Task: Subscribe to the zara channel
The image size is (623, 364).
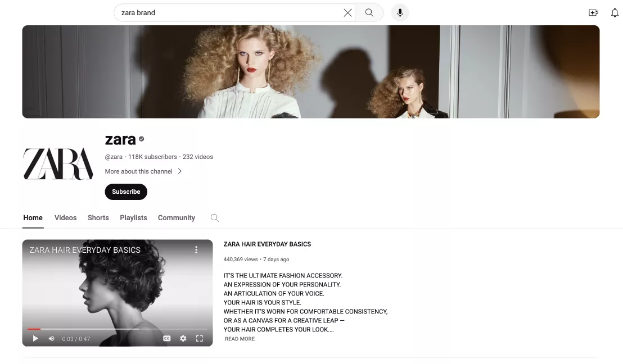Action: (x=126, y=192)
